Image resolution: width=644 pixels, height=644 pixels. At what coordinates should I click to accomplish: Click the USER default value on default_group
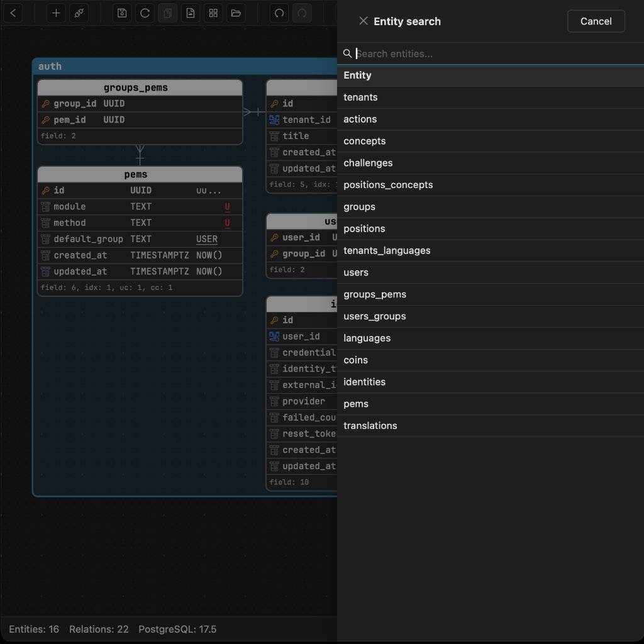coord(206,239)
